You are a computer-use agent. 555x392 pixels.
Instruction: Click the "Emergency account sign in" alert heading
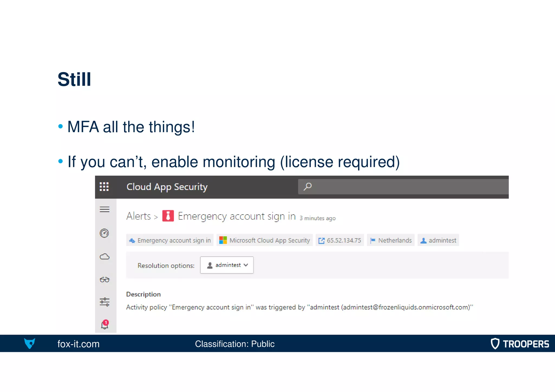pyautogui.click(x=237, y=216)
